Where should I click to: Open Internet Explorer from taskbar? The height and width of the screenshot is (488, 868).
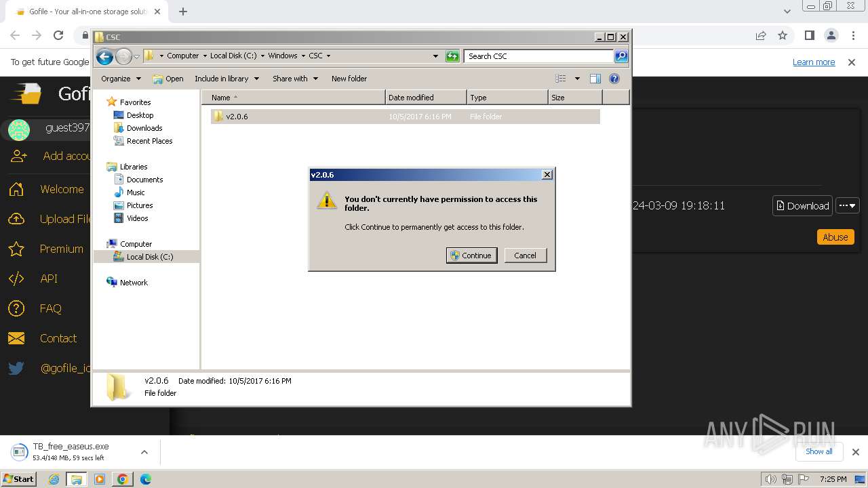tap(54, 479)
